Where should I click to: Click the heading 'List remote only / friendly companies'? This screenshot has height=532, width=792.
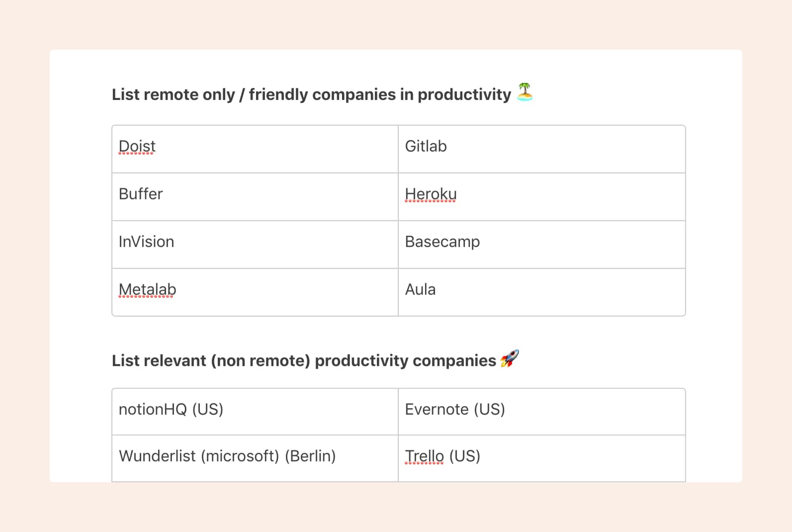click(x=311, y=95)
